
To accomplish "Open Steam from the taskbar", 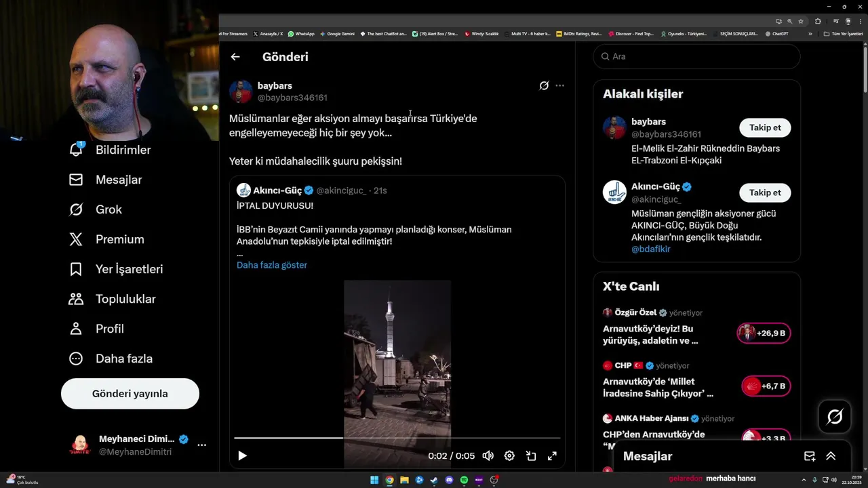I will (434, 480).
